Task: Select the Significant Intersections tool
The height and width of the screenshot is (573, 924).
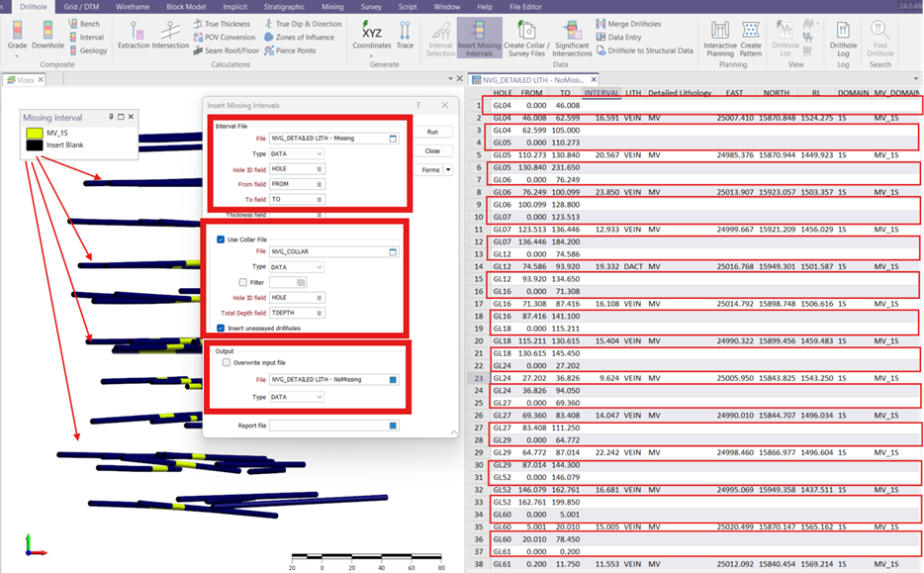Action: 573,31
